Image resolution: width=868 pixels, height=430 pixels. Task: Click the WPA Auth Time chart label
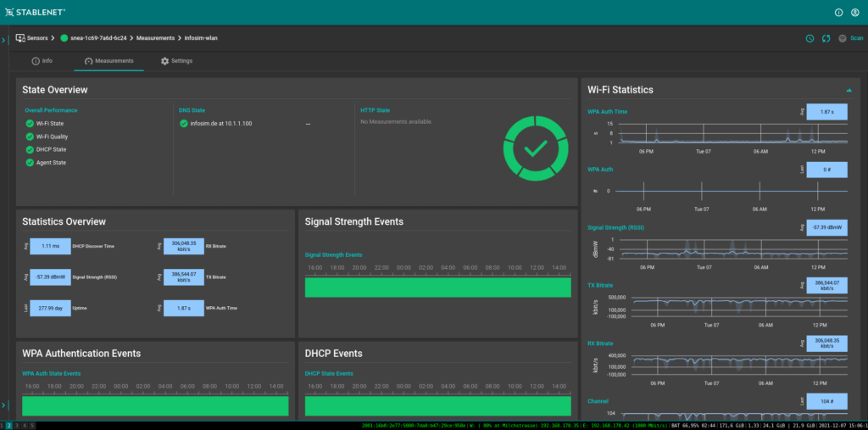pyautogui.click(x=607, y=111)
